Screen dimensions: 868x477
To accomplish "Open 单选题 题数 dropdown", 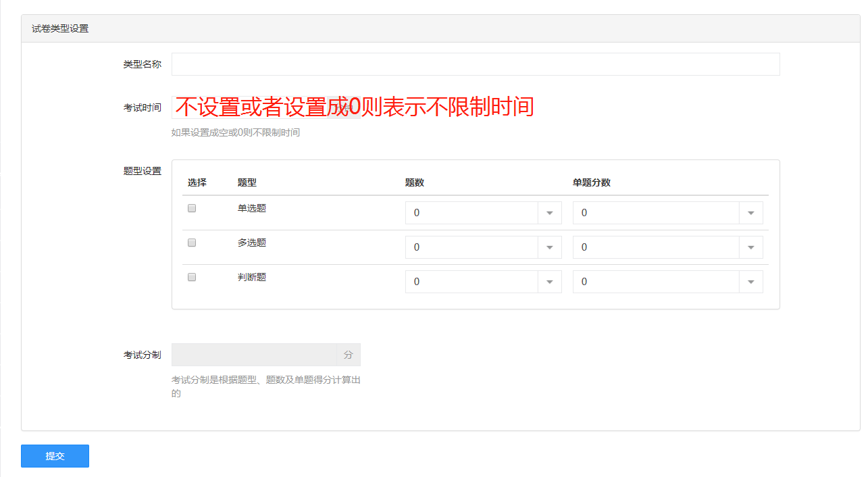I will 484,213.
